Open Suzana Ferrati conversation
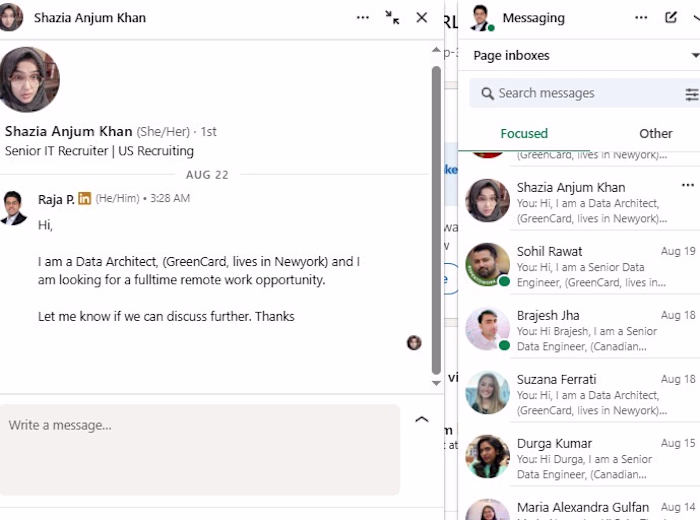The width and height of the screenshot is (700, 520). click(579, 395)
